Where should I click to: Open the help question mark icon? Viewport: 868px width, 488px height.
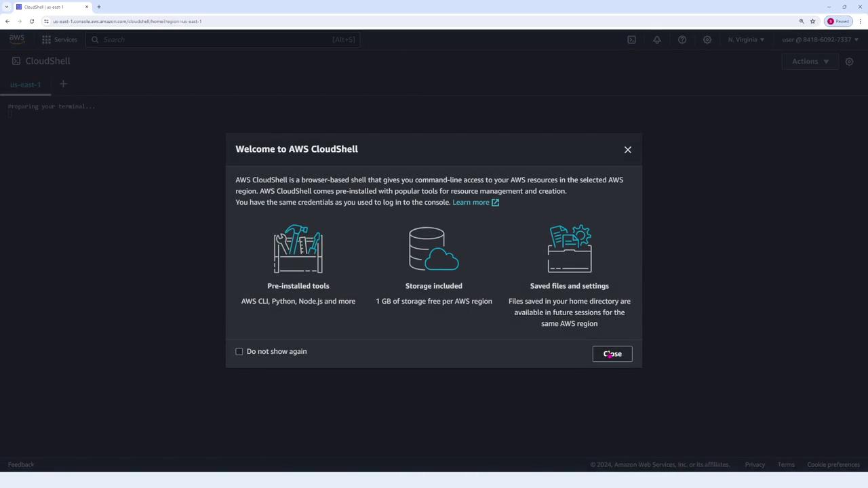point(682,40)
